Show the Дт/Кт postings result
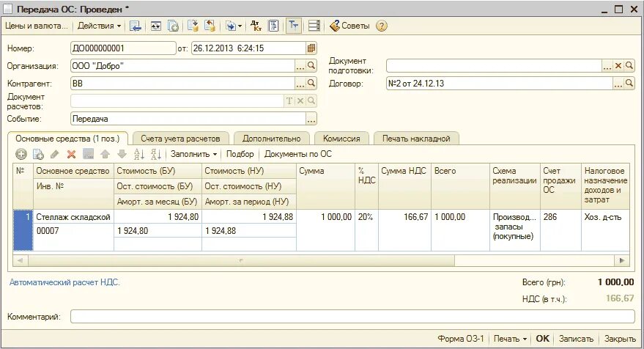This screenshot has height=349, width=644. coord(256,26)
